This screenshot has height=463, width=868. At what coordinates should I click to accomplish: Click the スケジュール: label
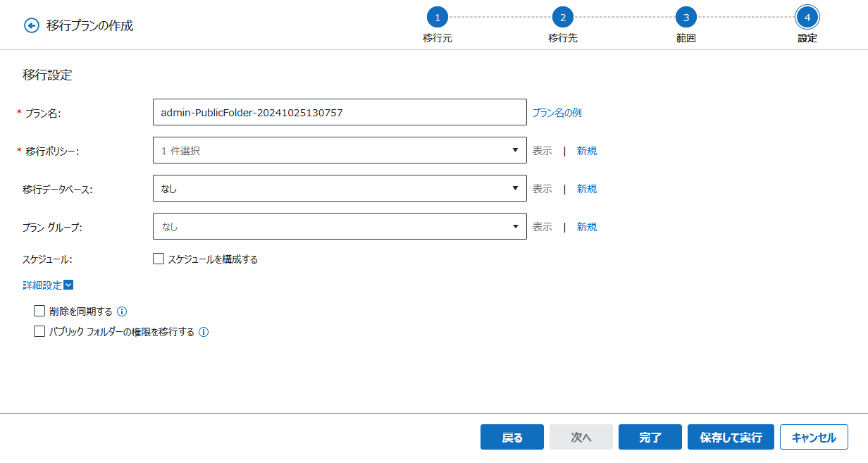(47, 259)
